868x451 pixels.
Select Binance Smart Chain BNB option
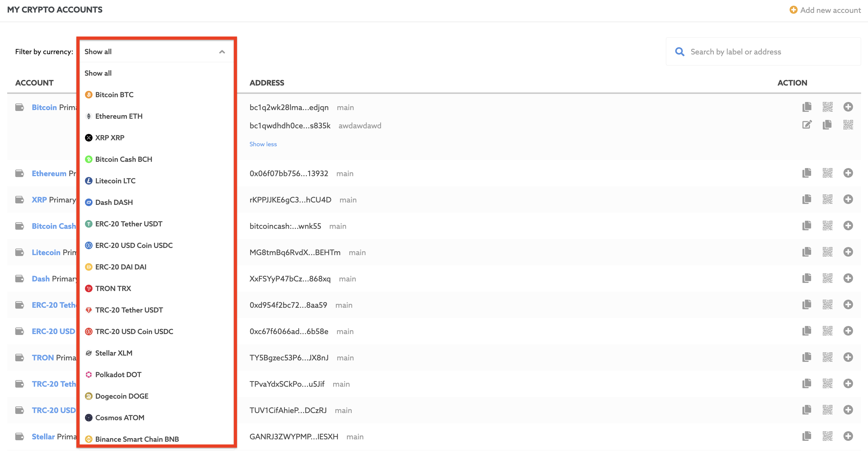(156, 438)
